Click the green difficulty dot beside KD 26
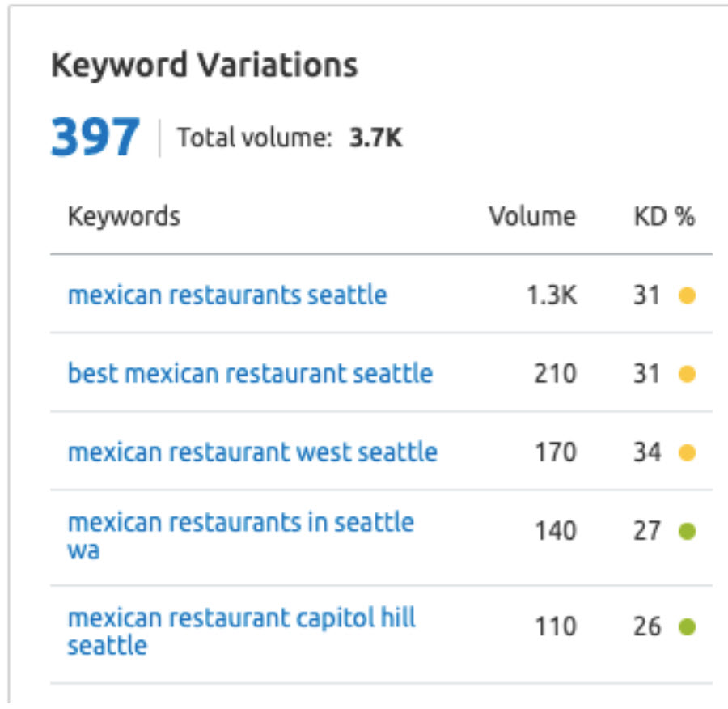Screen dimensions: 728x709 point(687,626)
